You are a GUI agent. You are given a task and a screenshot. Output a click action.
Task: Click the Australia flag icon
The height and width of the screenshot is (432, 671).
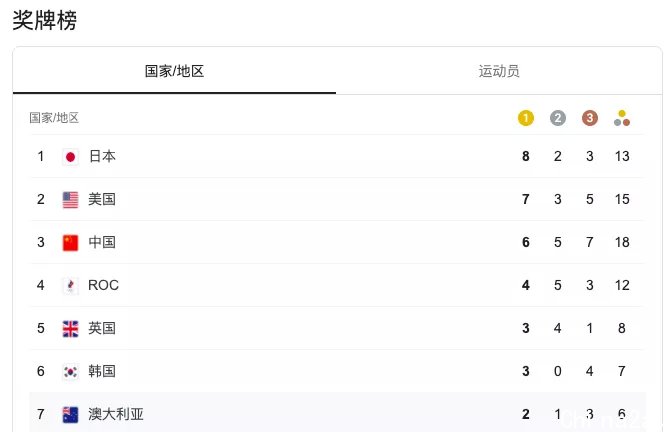[71, 414]
